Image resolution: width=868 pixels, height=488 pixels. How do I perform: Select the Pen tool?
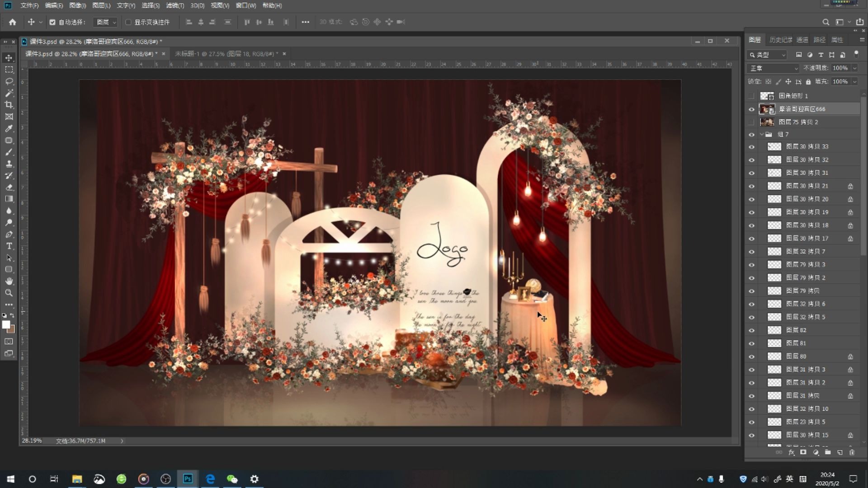[9, 234]
